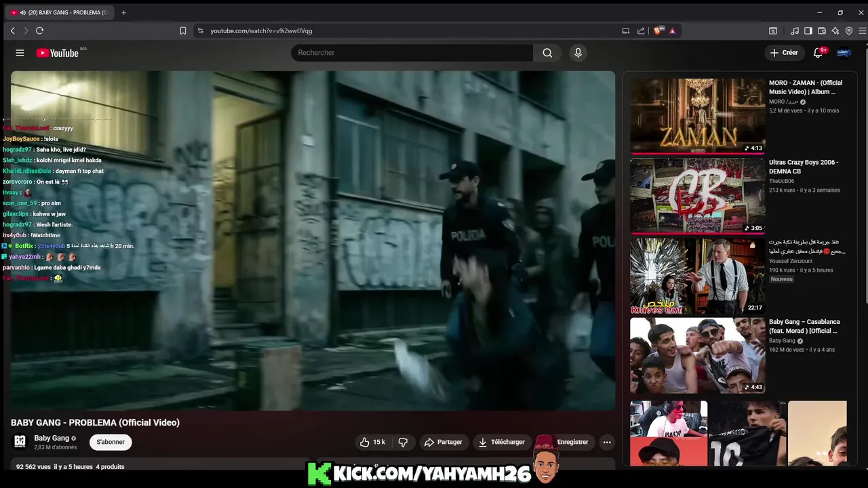This screenshot has height=488, width=868.
Task: Click the Partager share button
Action: (x=443, y=442)
